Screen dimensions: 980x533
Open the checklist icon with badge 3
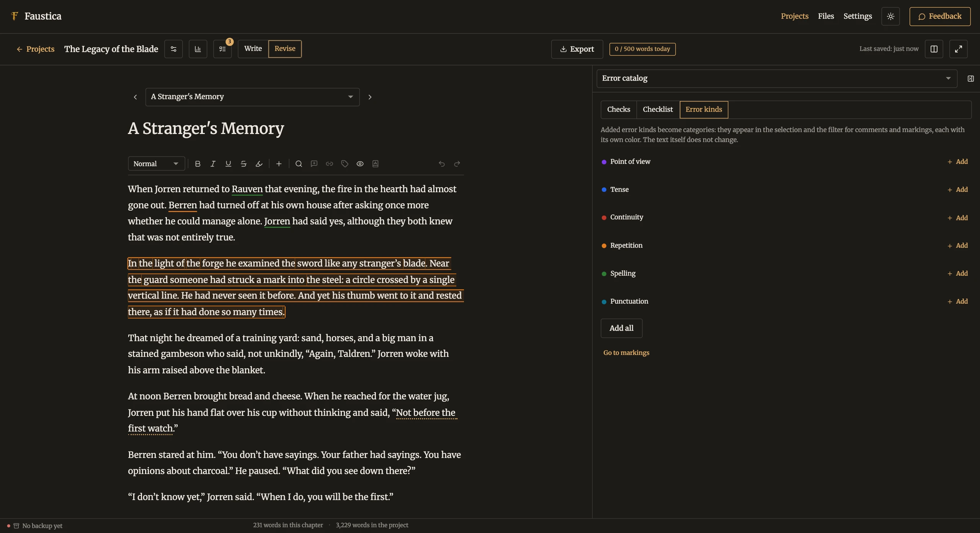tap(222, 49)
